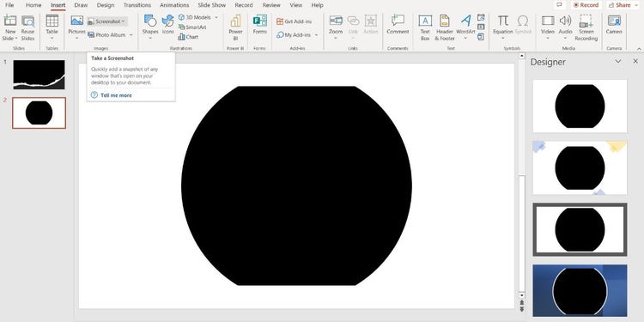Insert a Cameo camera feed

coord(614,24)
